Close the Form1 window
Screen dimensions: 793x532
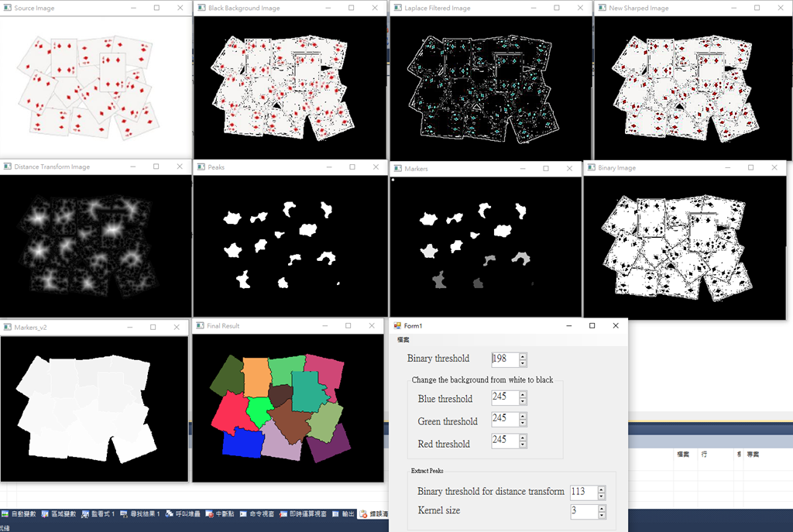point(616,326)
